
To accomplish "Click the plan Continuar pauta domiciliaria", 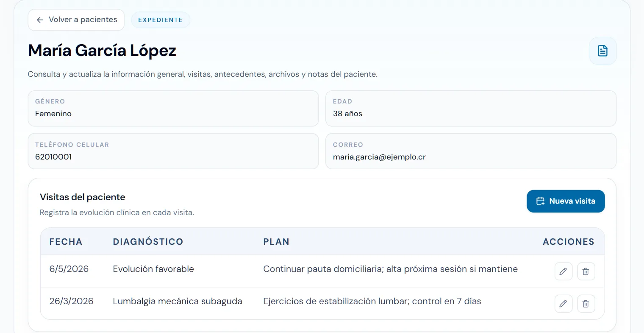I will pos(390,269).
